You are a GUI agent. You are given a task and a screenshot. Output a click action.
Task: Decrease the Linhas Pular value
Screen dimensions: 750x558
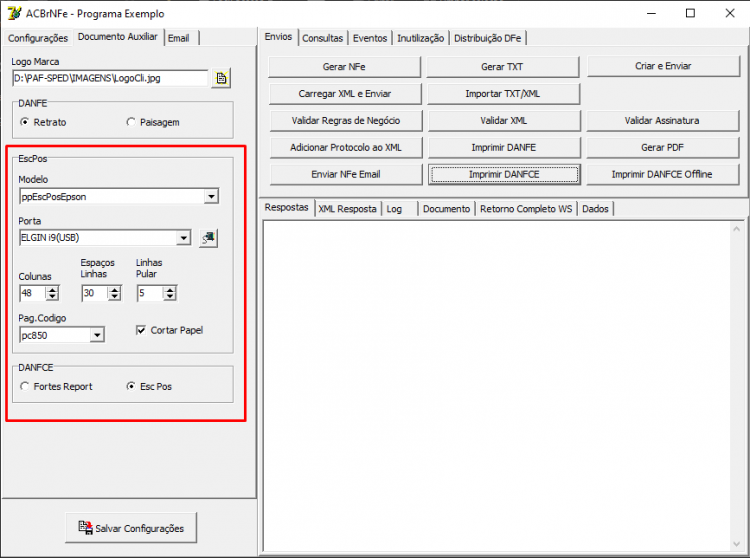pos(170,296)
